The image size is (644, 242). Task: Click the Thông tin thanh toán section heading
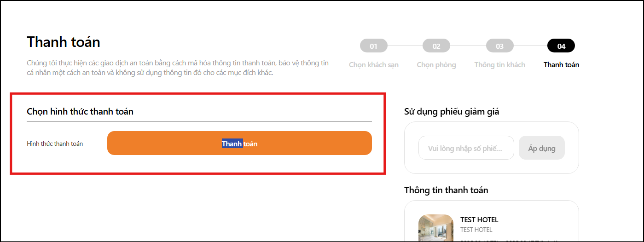(446, 190)
